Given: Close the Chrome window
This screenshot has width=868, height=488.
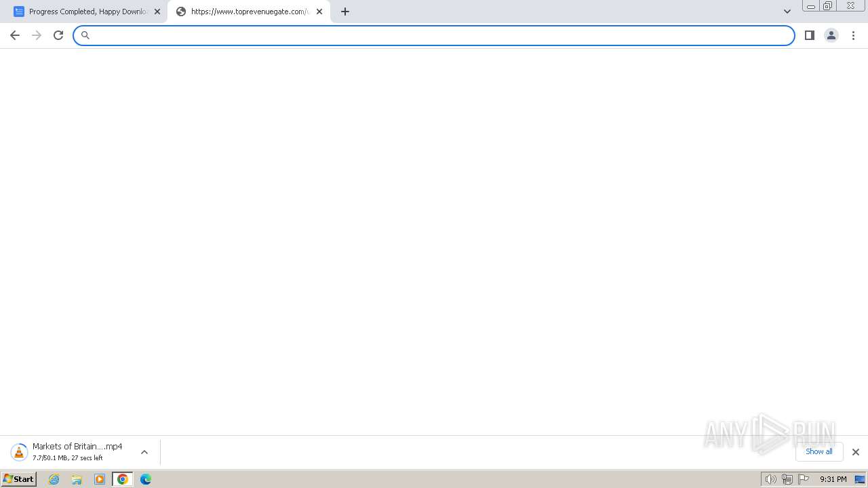Looking at the screenshot, I should (851, 6).
